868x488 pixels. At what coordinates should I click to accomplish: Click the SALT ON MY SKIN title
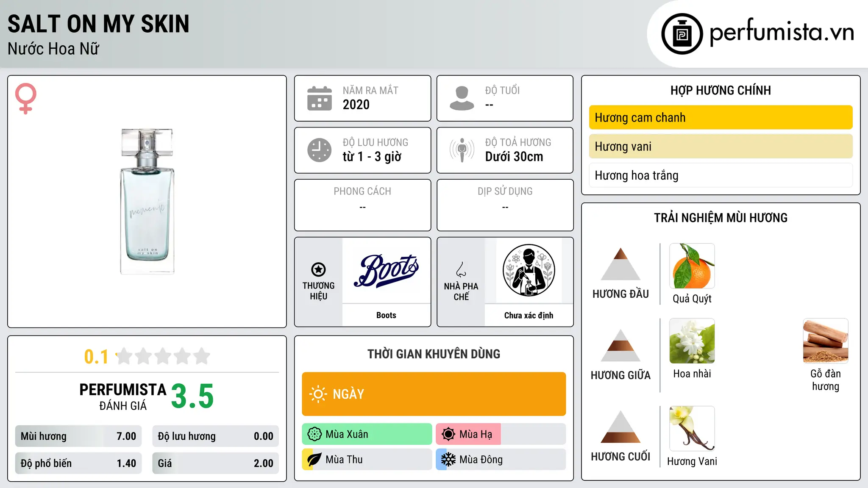point(98,24)
